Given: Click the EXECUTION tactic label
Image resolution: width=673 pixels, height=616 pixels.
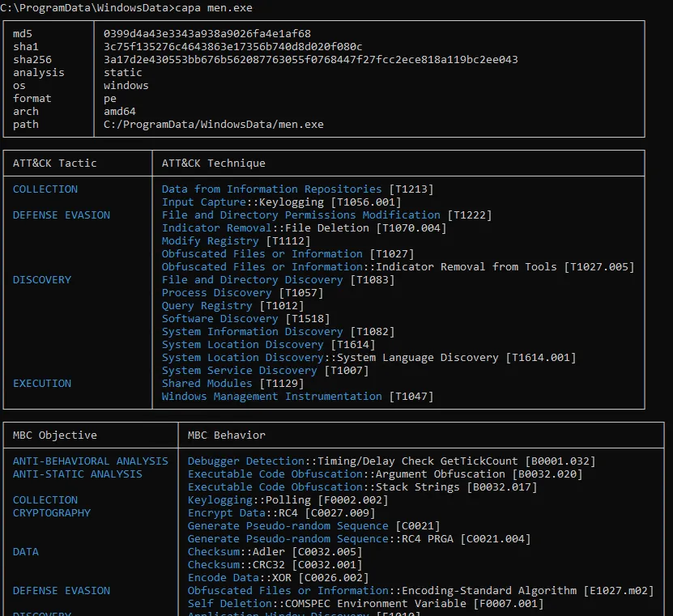Looking at the screenshot, I should click(x=42, y=384).
